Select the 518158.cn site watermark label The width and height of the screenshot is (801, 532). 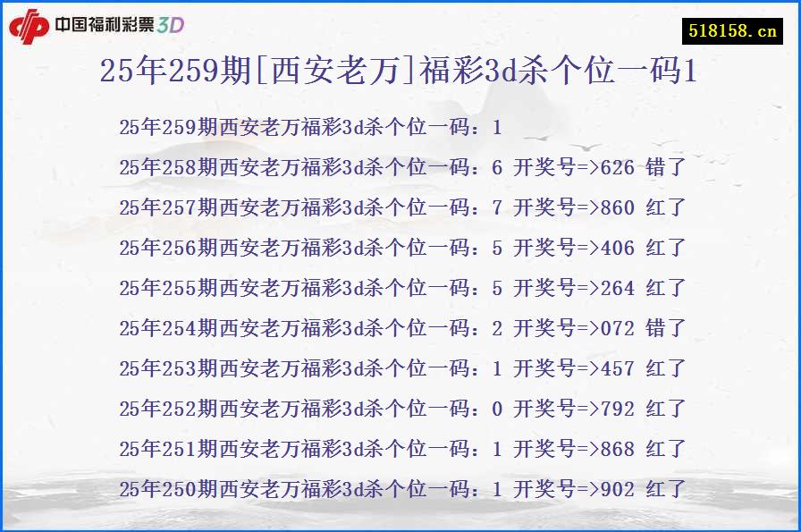[x=724, y=27]
